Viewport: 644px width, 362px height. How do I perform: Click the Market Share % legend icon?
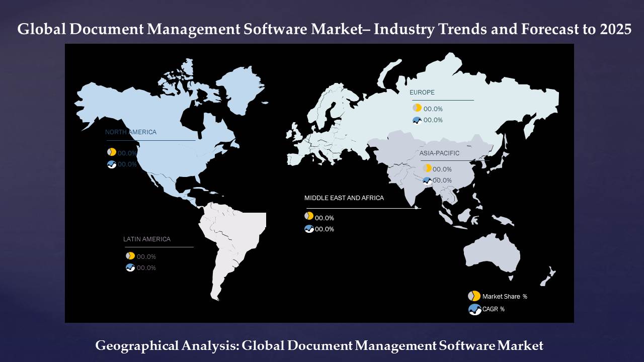click(x=474, y=296)
